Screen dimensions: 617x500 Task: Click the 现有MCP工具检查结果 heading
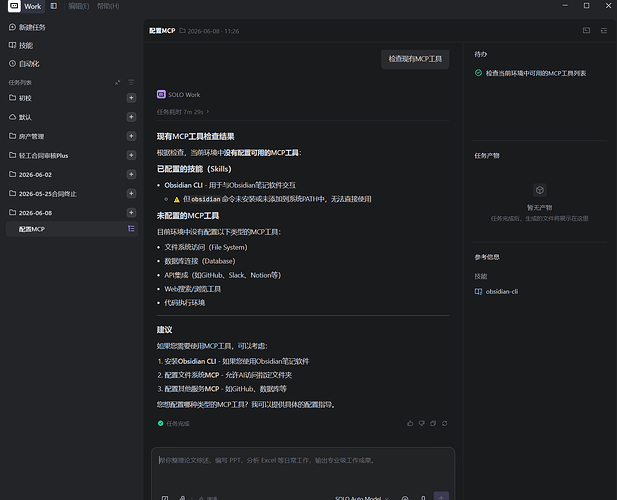coord(196,137)
